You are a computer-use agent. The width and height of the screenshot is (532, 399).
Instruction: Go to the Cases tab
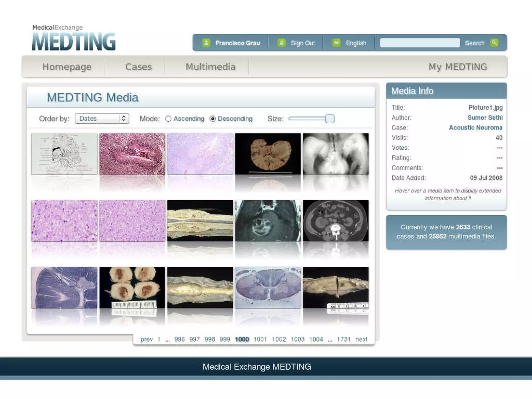[138, 67]
